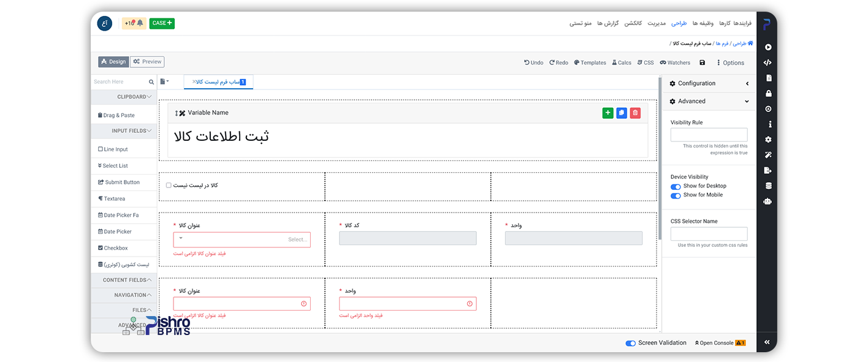Check the 'کالا در لیست نیست' checkbox
Viewport: 868px width, 362px height.
[x=169, y=185]
